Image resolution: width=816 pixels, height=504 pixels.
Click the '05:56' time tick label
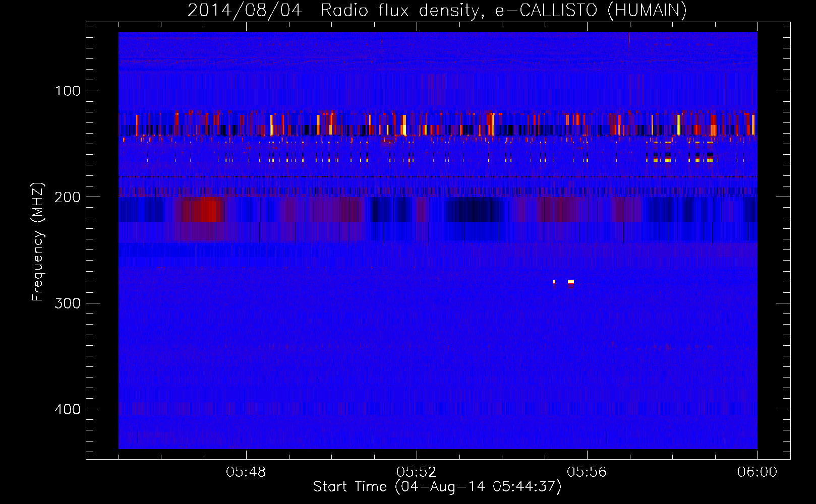click(587, 472)
